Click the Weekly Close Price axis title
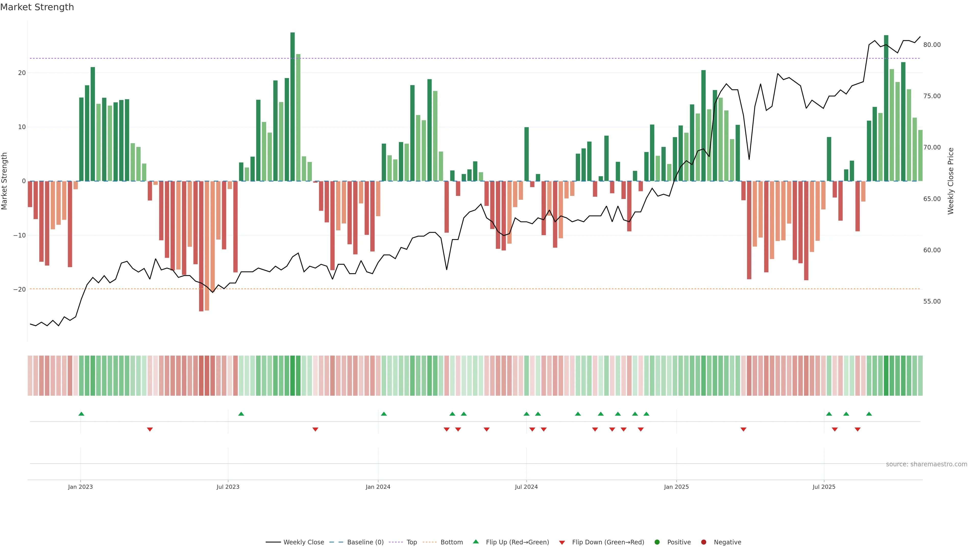This screenshot has height=551, width=980. [x=951, y=181]
